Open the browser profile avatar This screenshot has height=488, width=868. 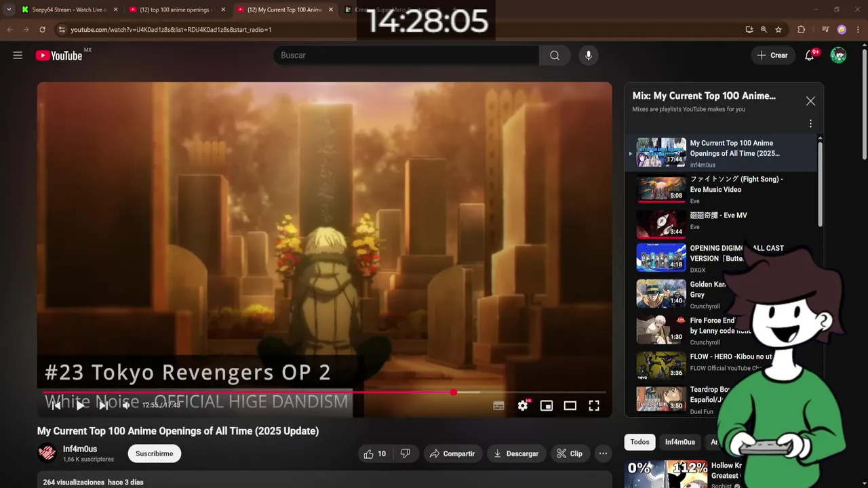842,30
